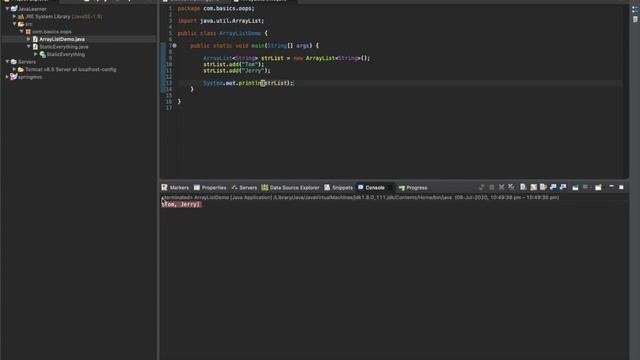The height and width of the screenshot is (360, 640).
Task: Collapse StaticEverything.java tree node
Action: 29,47
